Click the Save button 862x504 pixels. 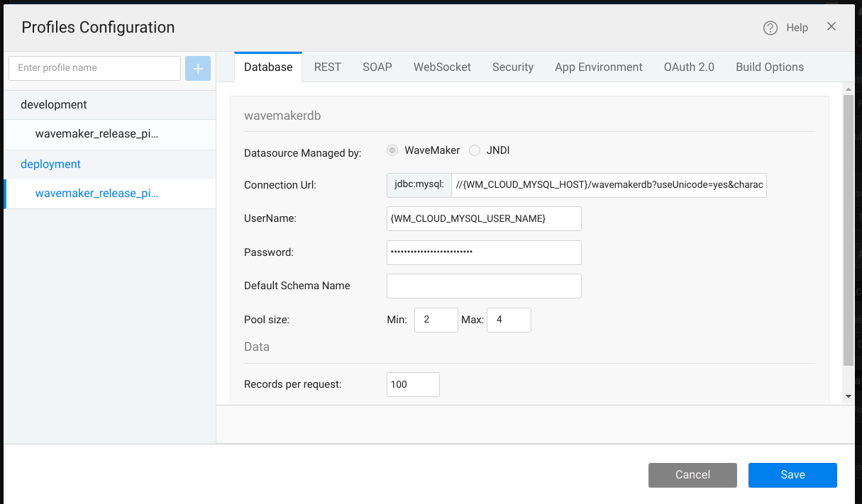(792, 475)
